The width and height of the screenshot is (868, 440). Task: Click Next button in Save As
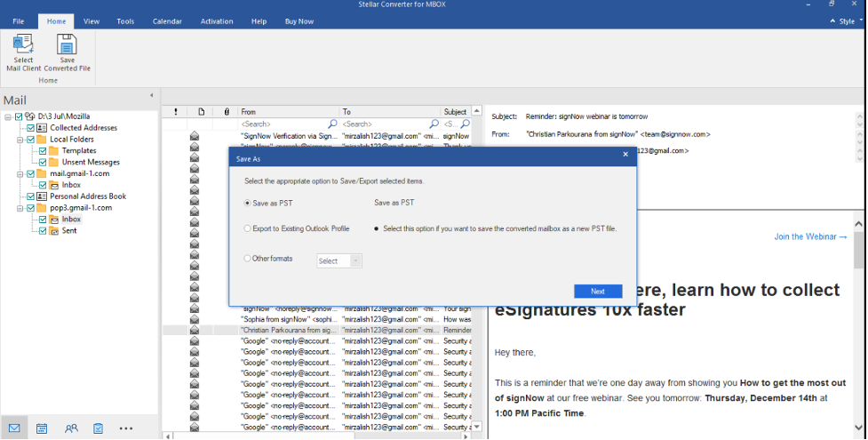[x=598, y=291]
